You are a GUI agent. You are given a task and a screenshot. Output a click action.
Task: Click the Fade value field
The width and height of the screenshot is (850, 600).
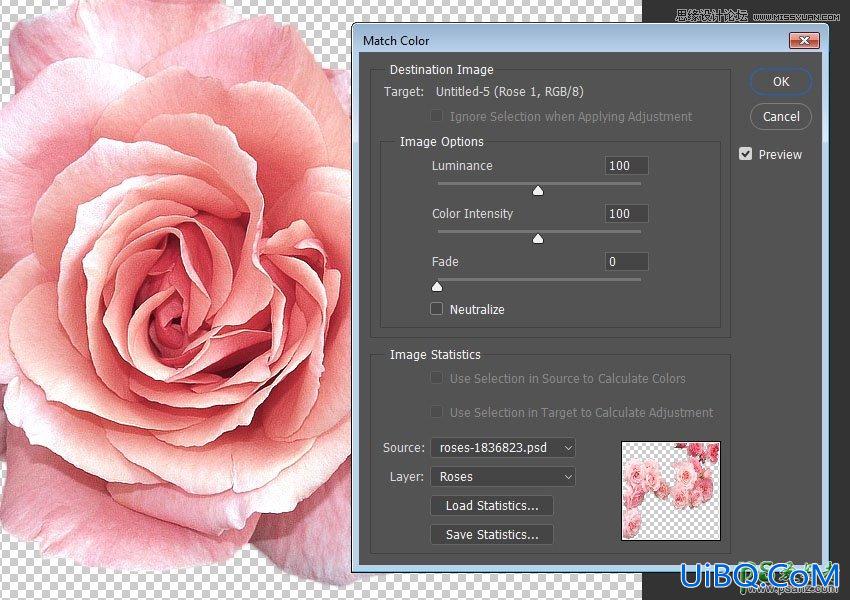click(626, 262)
